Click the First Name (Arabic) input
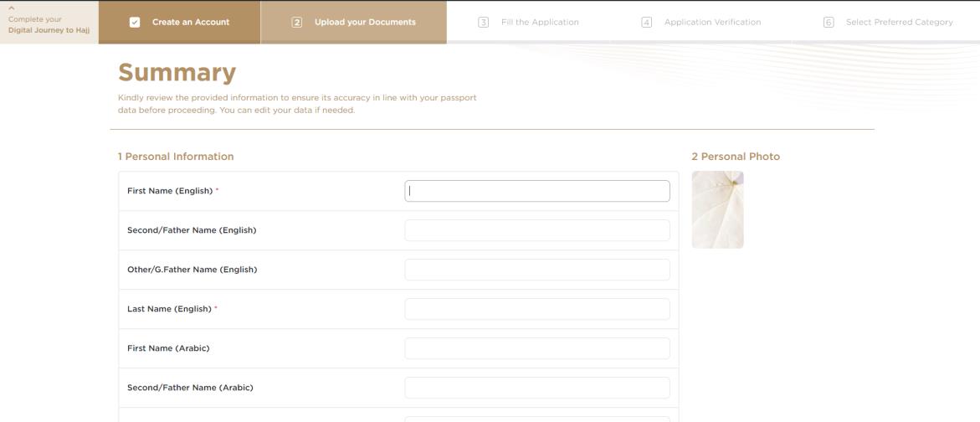 pyautogui.click(x=537, y=348)
